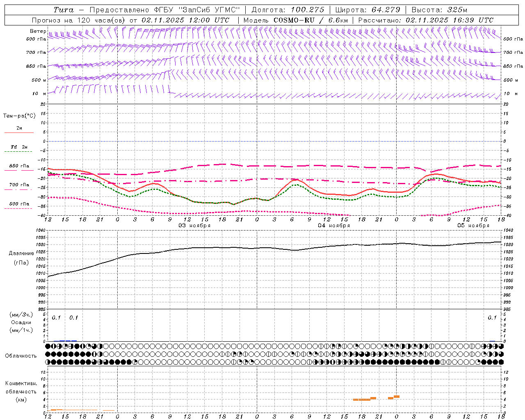Click the Облачность cloudiness label

pos(21,356)
